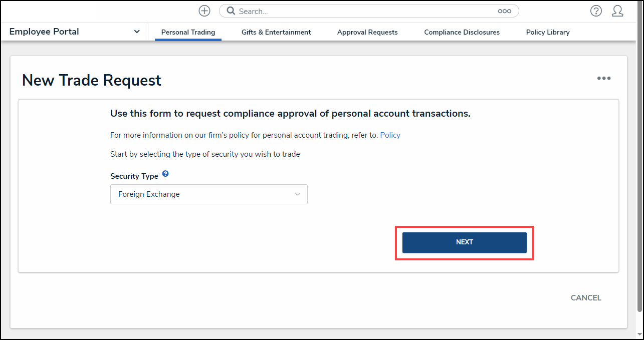Screen dimensions: 644x340
Task: Expand the Employee Portal dropdown
Action: click(x=137, y=32)
